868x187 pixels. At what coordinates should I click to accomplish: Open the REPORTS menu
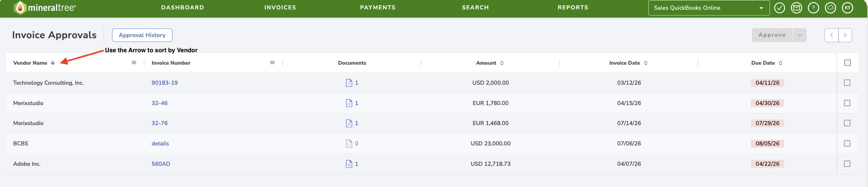click(573, 7)
